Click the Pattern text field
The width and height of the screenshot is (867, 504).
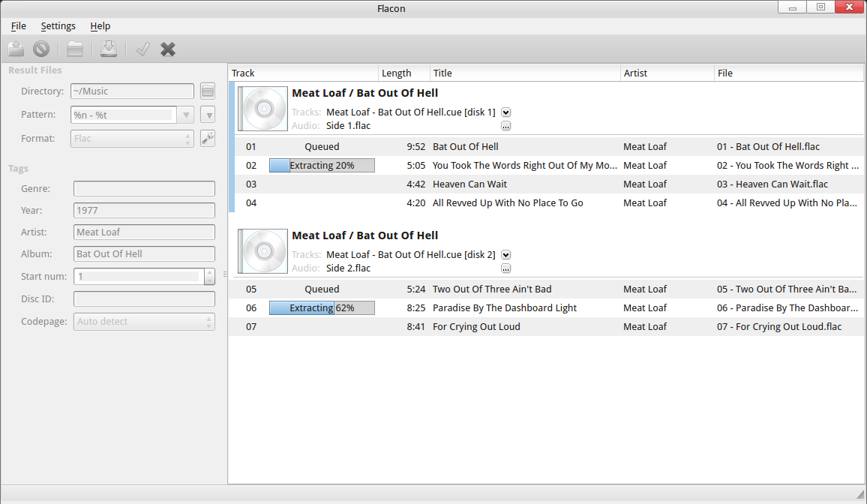tap(124, 115)
